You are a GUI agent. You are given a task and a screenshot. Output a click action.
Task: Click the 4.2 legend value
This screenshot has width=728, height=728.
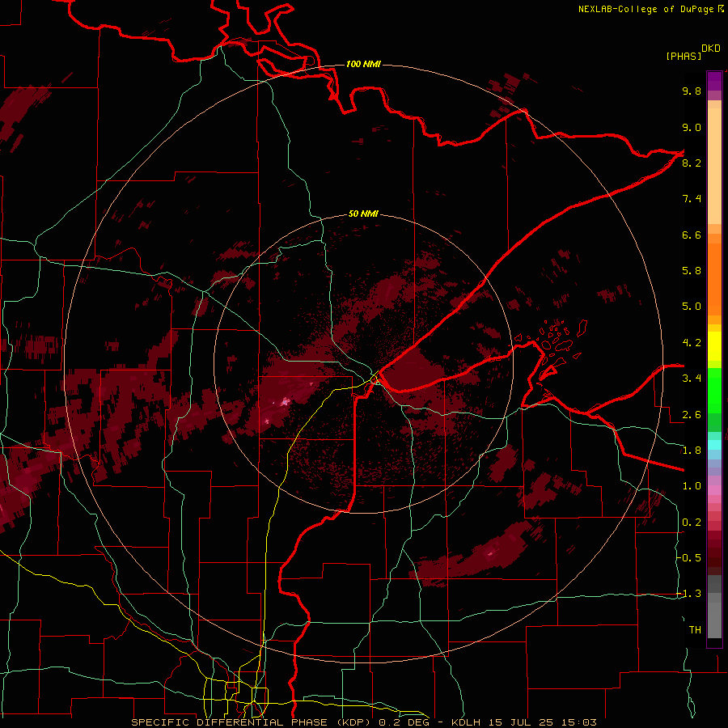692,343
